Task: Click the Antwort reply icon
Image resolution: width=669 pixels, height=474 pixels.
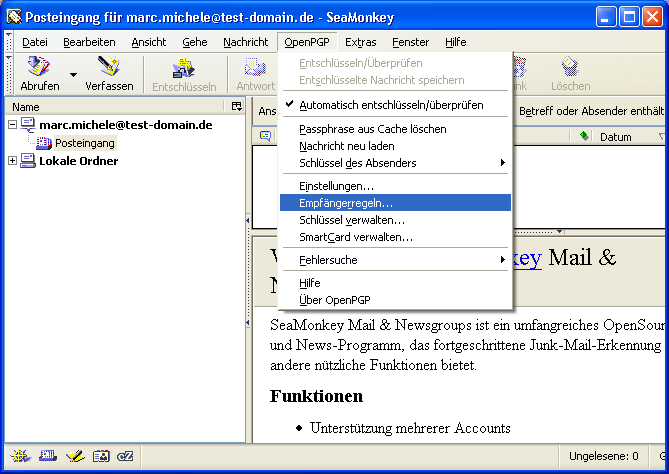Action: [255, 68]
